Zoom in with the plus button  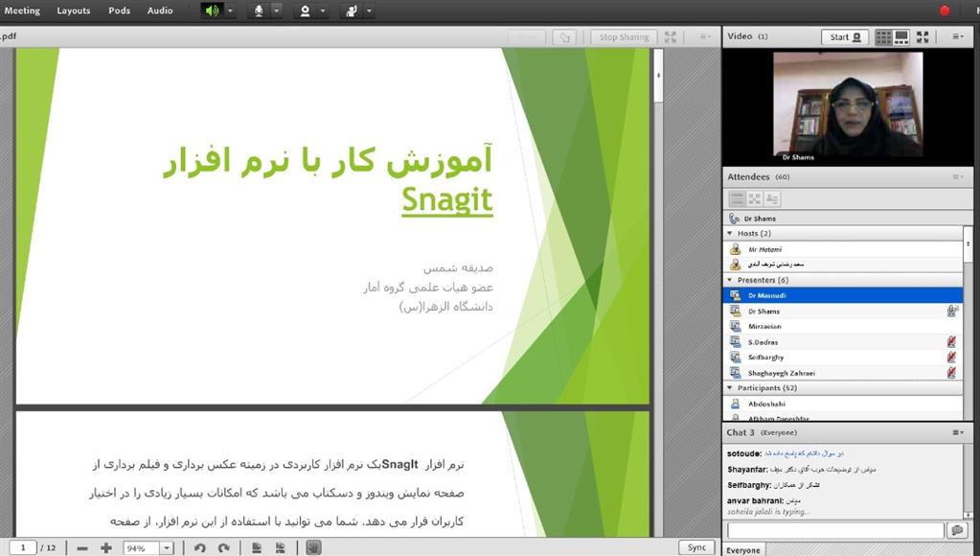pos(106,548)
